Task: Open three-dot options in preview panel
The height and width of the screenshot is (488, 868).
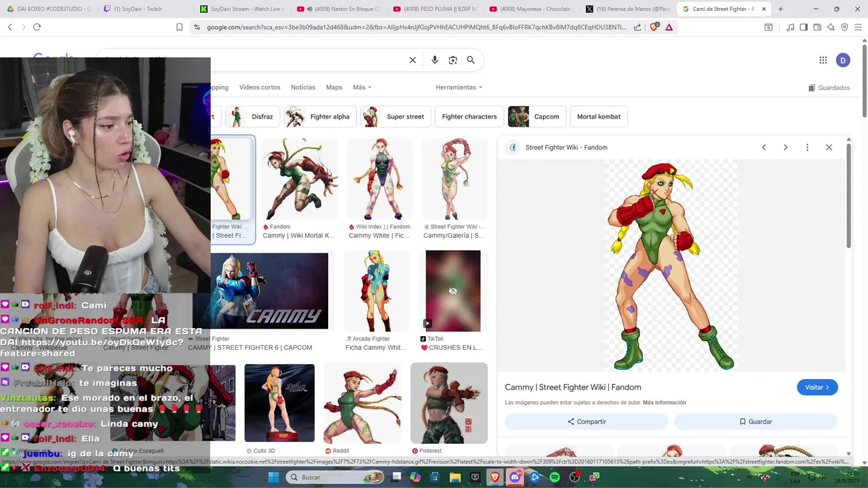Action: (x=807, y=147)
